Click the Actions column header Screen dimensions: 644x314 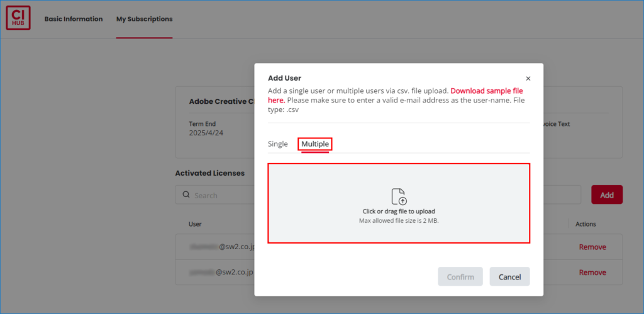[585, 224]
